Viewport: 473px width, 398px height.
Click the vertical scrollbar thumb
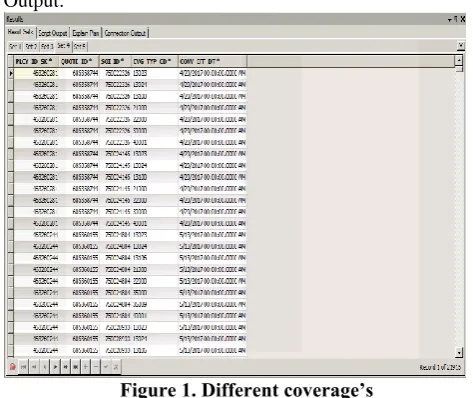click(x=459, y=69)
